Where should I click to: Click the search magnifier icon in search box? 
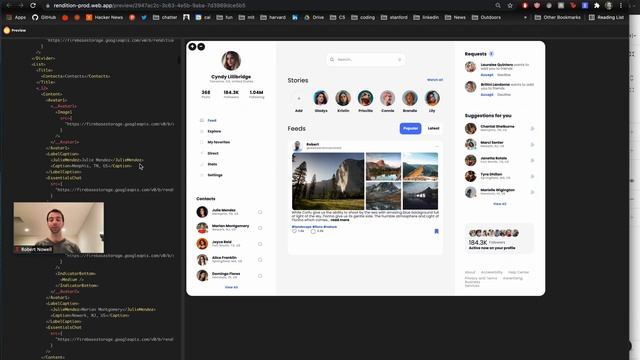click(332, 60)
